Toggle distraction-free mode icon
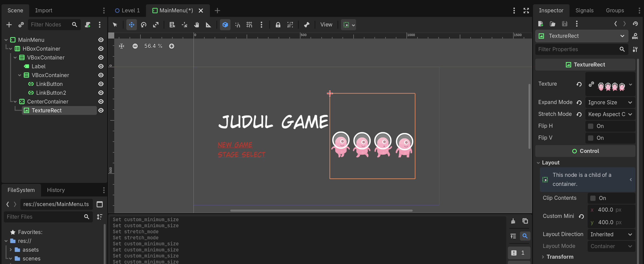 526,11
